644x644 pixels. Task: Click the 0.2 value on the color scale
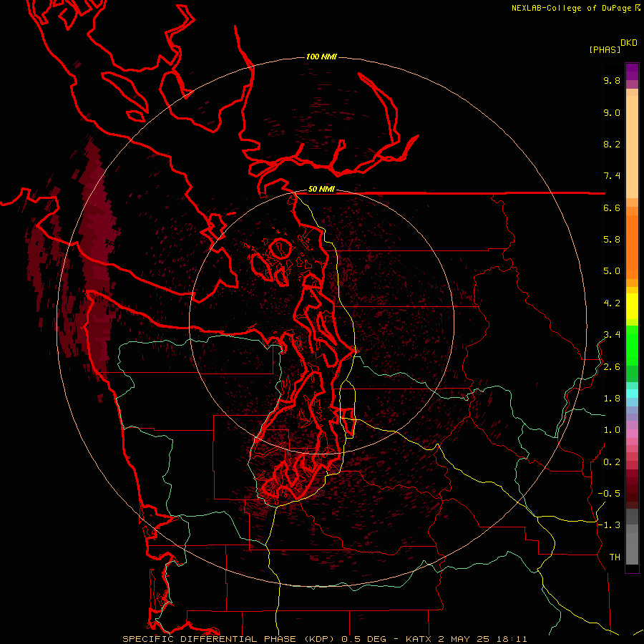point(612,462)
